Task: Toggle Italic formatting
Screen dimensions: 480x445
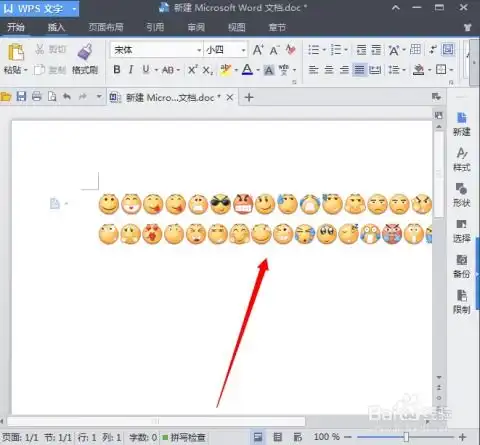Action: tap(131, 70)
